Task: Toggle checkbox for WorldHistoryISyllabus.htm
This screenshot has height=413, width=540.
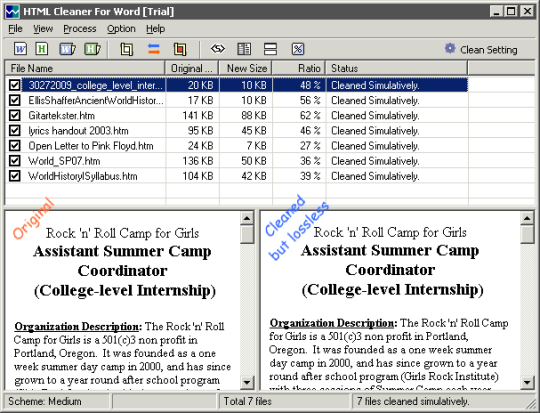Action: click(x=14, y=176)
